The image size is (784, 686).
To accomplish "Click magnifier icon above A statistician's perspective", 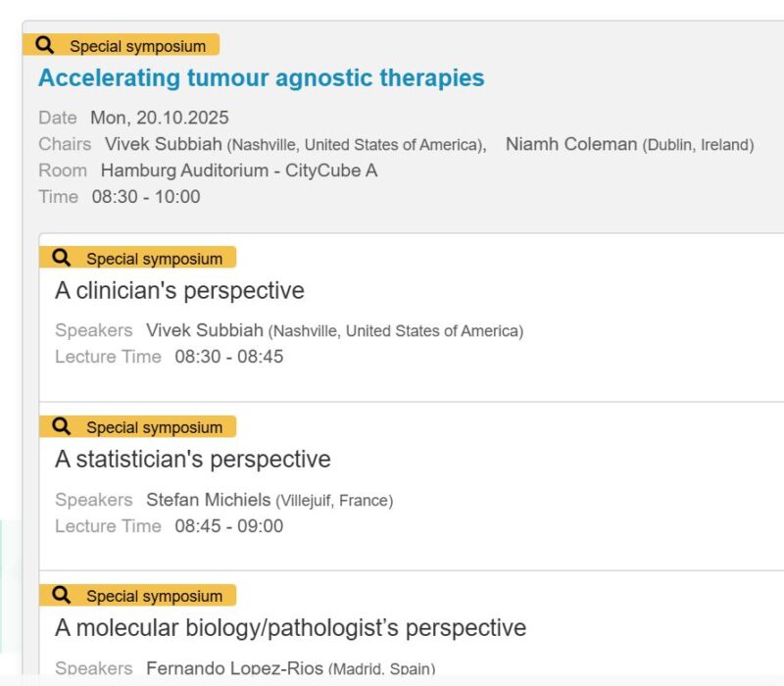I will [61, 426].
